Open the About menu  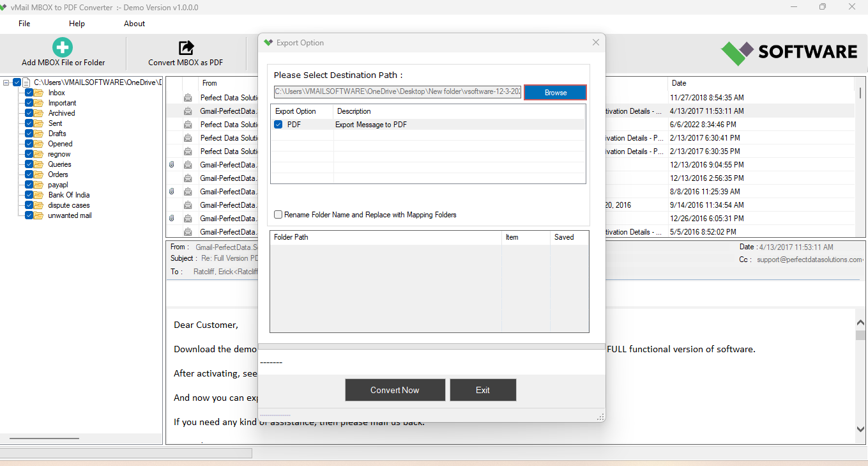[x=134, y=23]
